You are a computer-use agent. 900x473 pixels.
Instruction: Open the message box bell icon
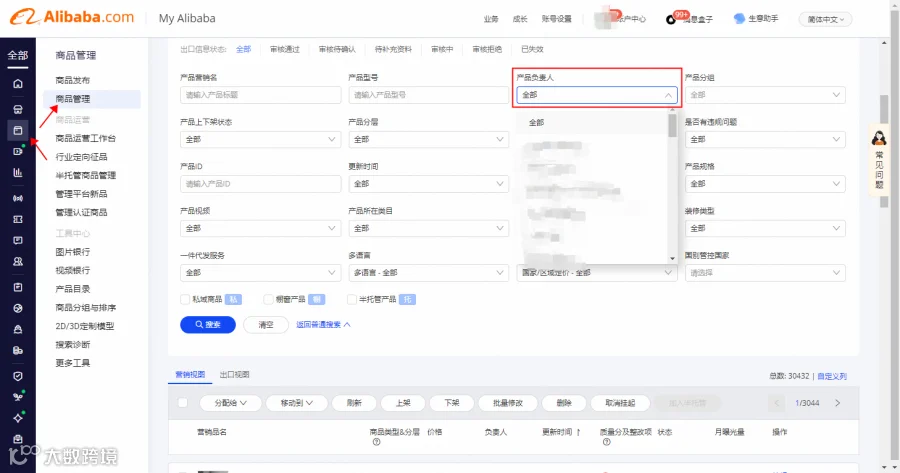(670, 20)
